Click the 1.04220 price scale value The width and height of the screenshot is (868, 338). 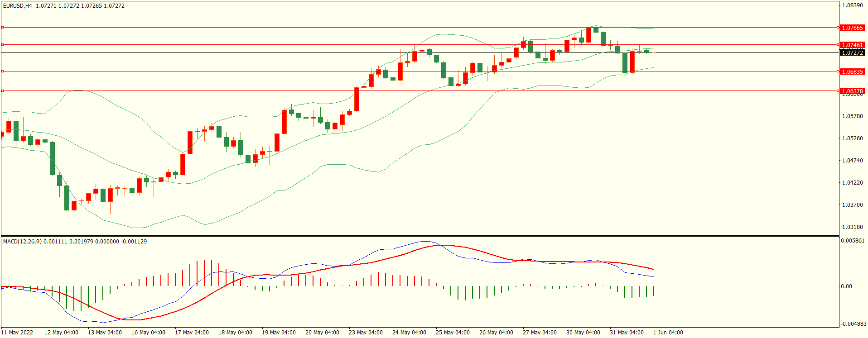(852, 183)
